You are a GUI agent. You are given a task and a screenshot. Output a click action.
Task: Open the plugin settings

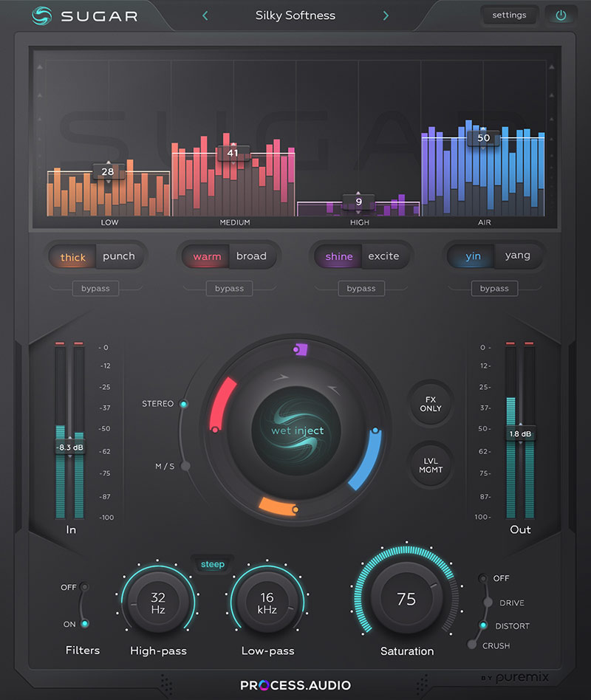(x=509, y=15)
